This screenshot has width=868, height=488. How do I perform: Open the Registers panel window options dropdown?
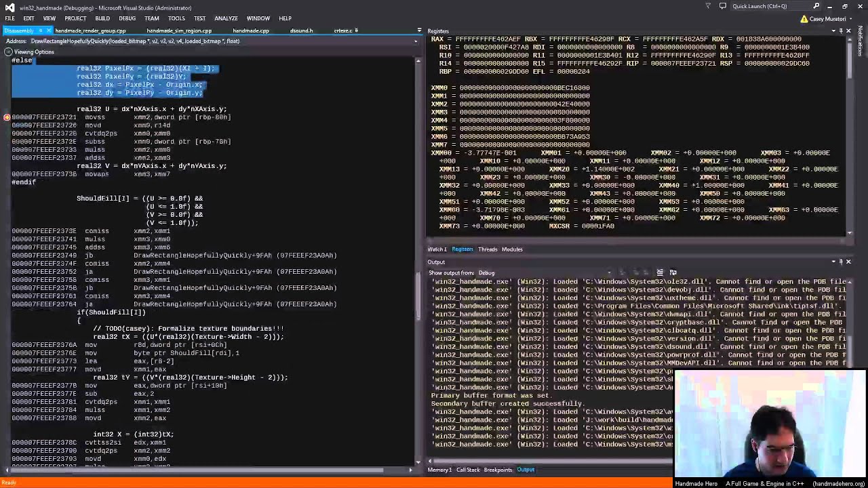point(833,31)
